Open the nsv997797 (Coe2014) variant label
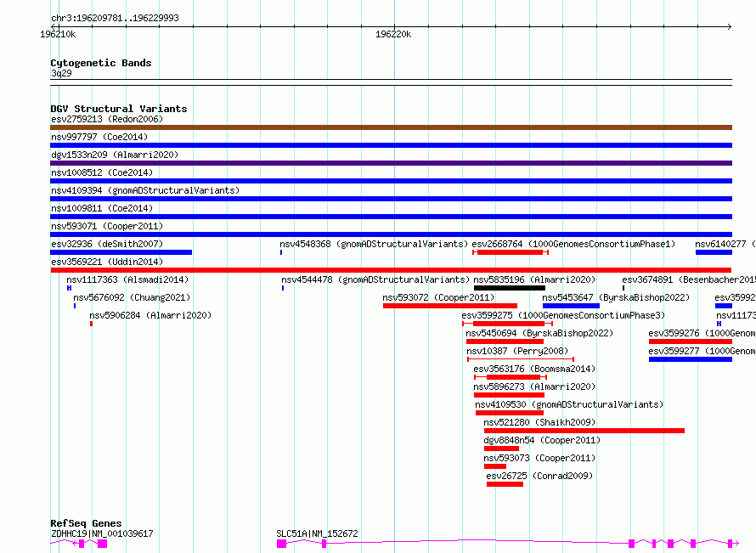The image size is (756, 553). pyautogui.click(x=99, y=137)
